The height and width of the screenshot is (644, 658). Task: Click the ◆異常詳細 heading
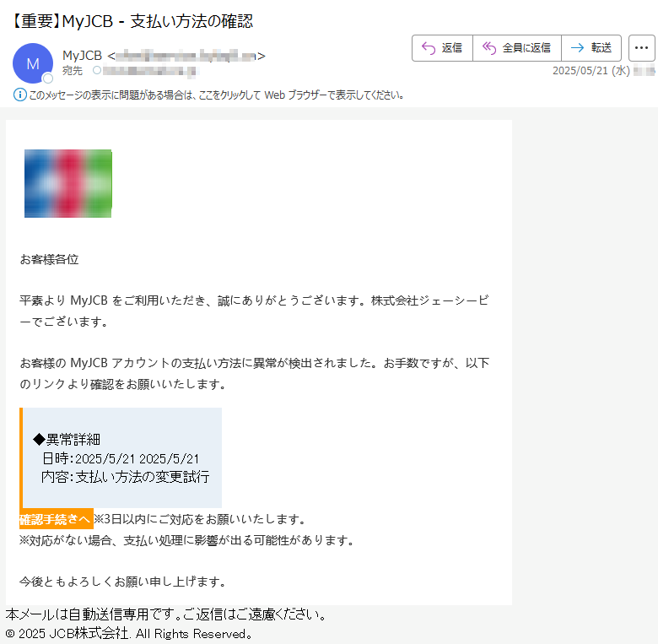tap(67, 440)
